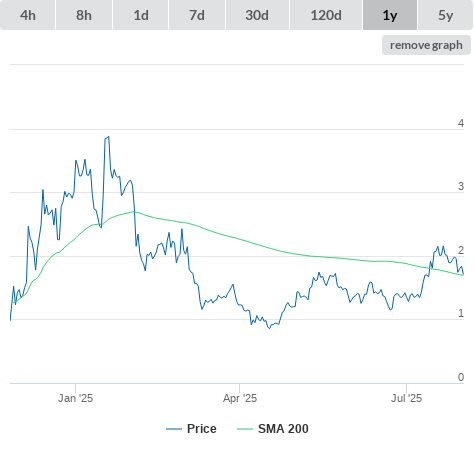Select the 4h time range tab
Viewport: 474px width, 455px height.
pyautogui.click(x=27, y=15)
